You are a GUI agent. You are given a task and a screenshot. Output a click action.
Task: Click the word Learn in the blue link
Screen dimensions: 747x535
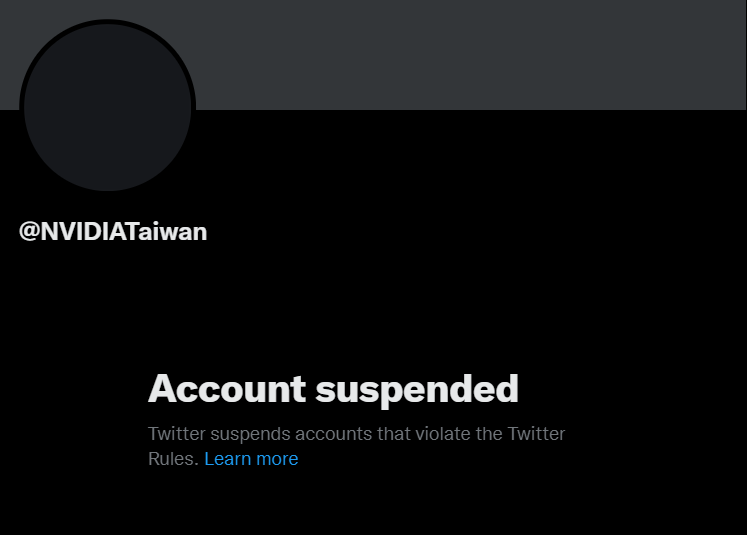coord(228,459)
